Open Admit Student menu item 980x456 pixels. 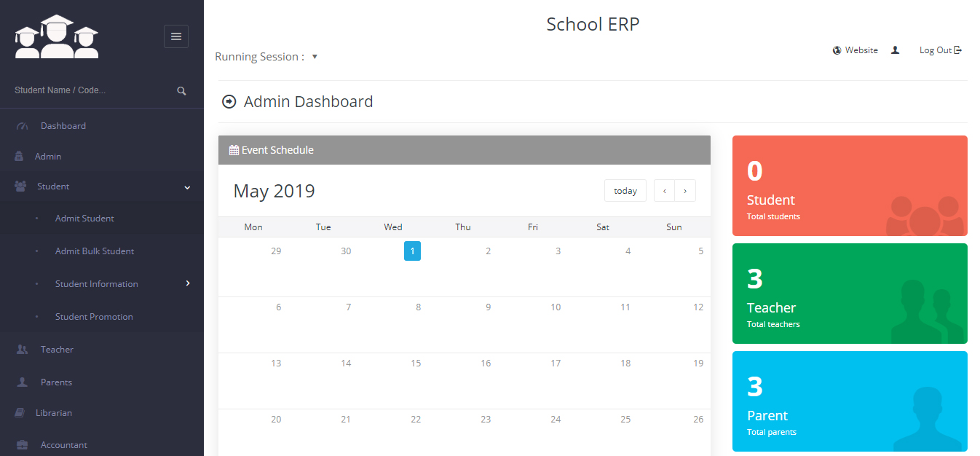pyautogui.click(x=84, y=219)
